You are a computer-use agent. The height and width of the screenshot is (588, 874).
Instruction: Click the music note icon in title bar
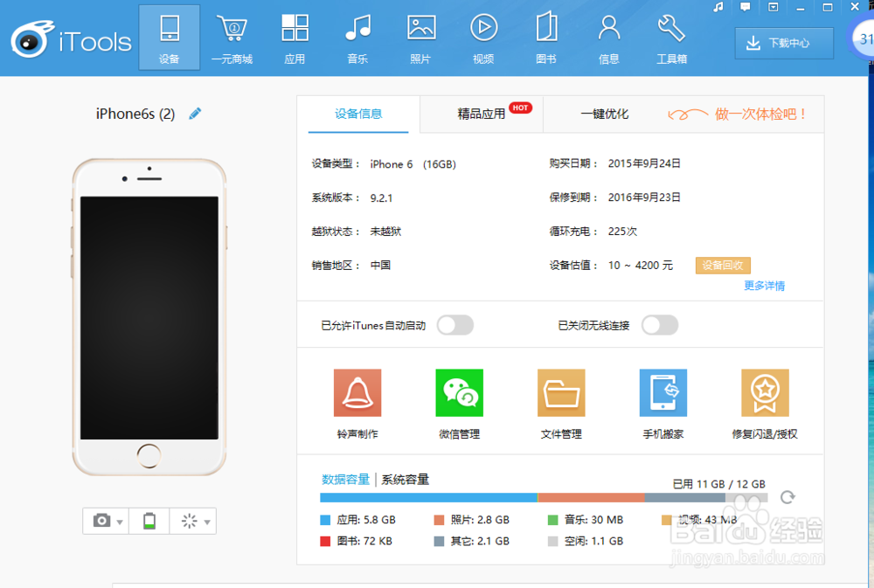pos(718,7)
